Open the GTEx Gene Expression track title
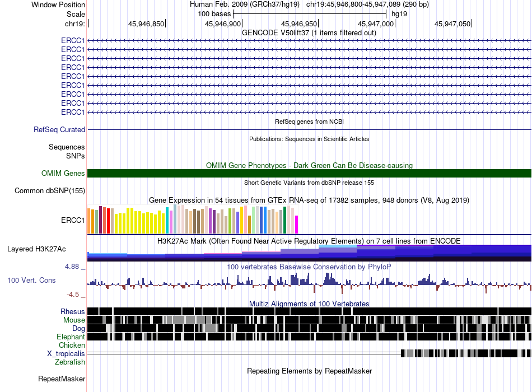The image size is (532, 392). pyautogui.click(x=309, y=200)
